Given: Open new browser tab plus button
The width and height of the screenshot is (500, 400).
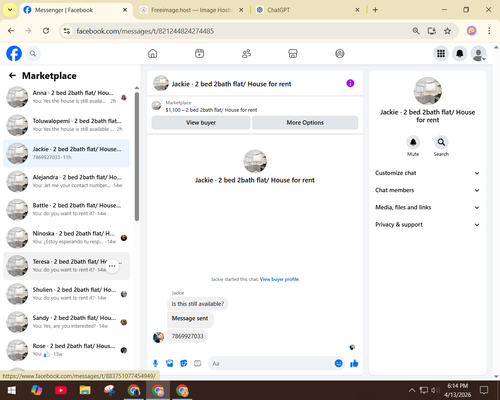Looking at the screenshot, I should coord(375,10).
